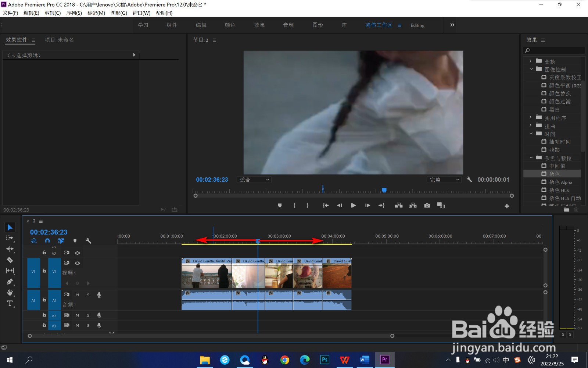This screenshot has height=368, width=588.
Task: Select the Selection (arrow) tool
Action: pyautogui.click(x=10, y=227)
